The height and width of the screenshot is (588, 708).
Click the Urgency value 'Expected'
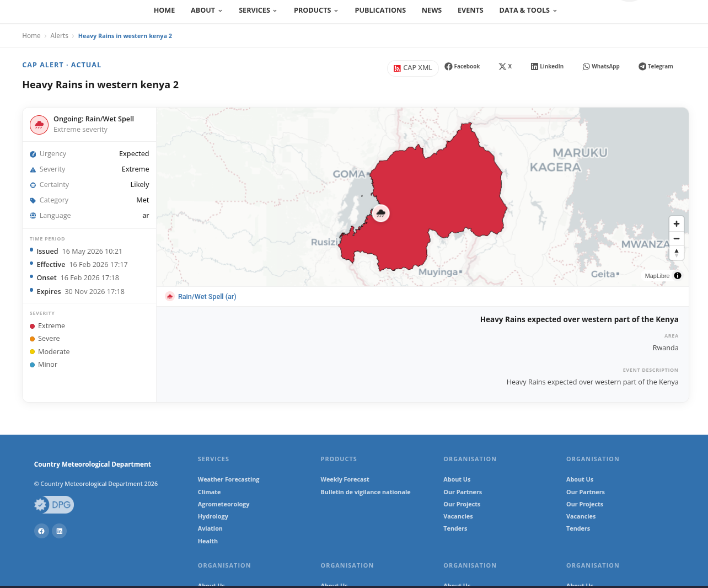coord(134,154)
